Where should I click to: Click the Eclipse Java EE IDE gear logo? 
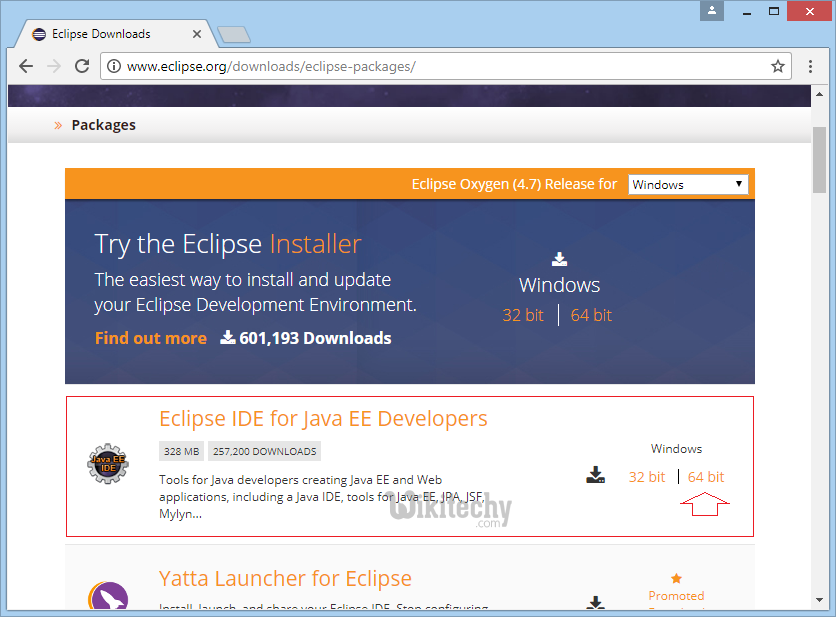(x=107, y=465)
